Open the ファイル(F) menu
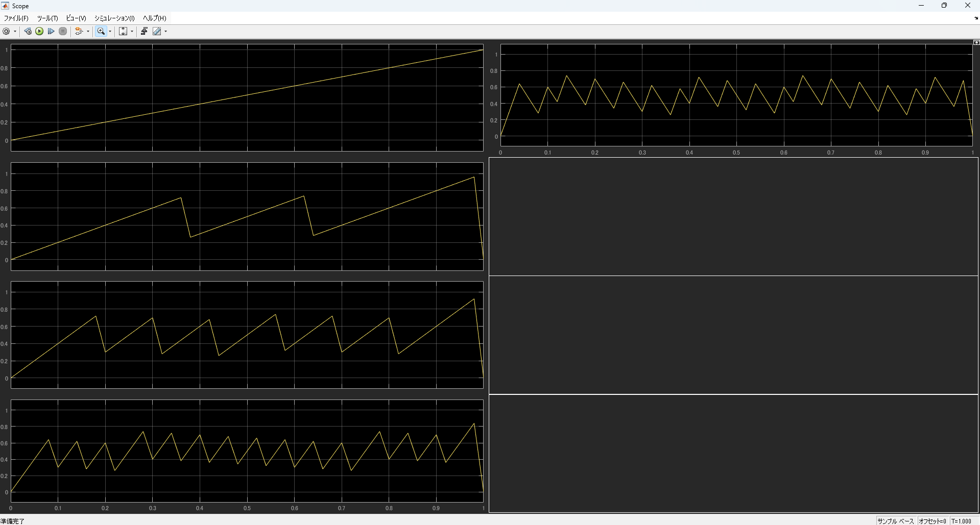The width and height of the screenshot is (980, 525). (16, 18)
